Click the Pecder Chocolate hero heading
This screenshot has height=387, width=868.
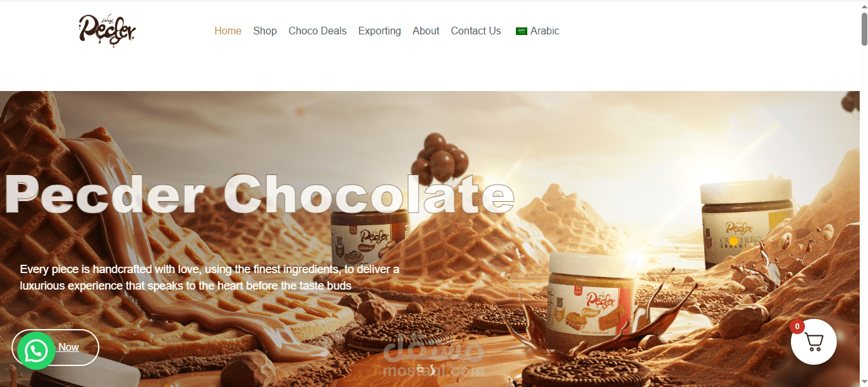click(259, 194)
